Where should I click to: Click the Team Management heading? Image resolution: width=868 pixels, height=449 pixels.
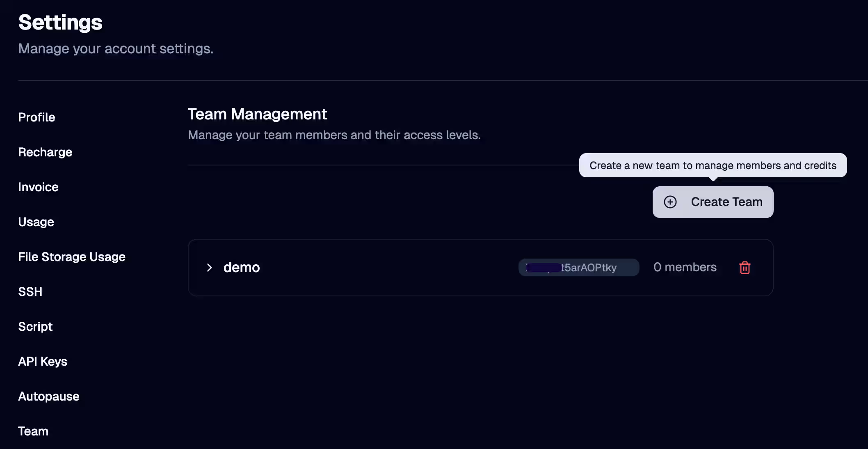pyautogui.click(x=257, y=114)
